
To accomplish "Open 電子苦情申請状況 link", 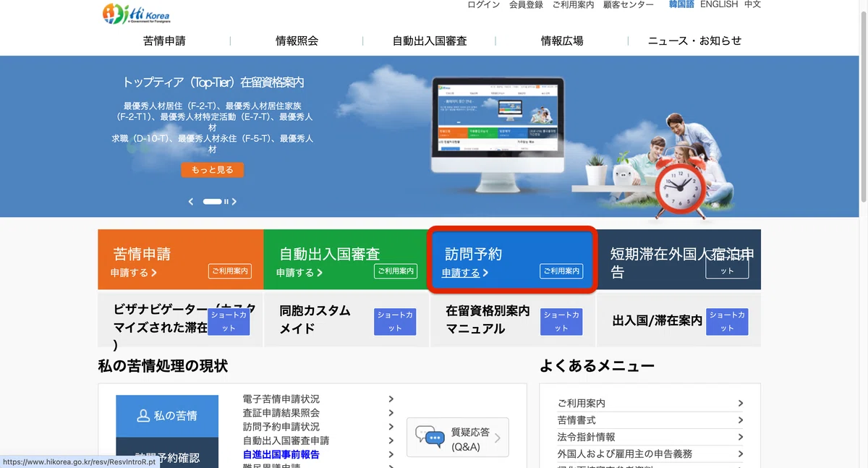I will pyautogui.click(x=281, y=399).
